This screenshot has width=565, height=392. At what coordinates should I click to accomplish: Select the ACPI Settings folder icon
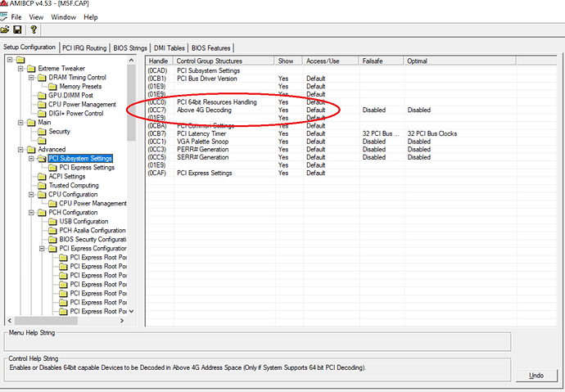pyautogui.click(x=42, y=177)
